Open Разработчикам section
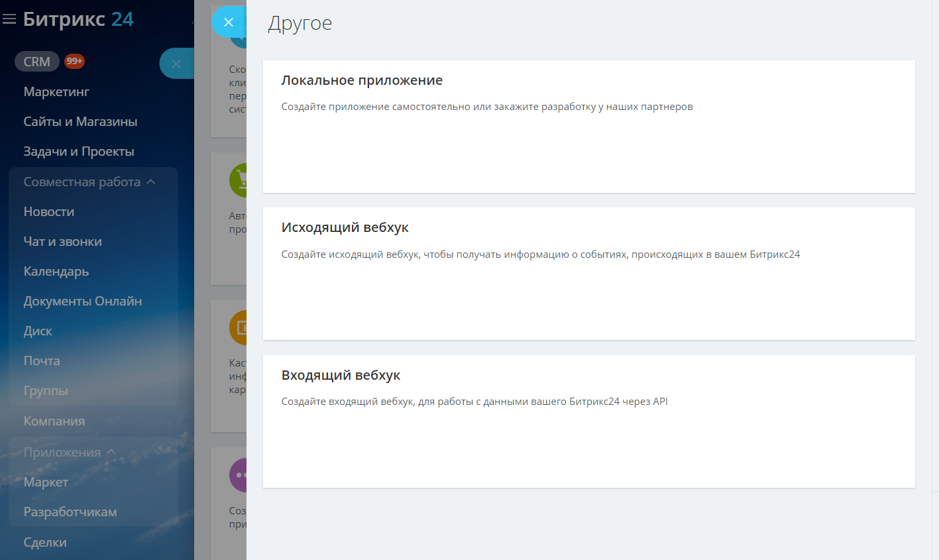Screen dimensions: 939x560 70,512
